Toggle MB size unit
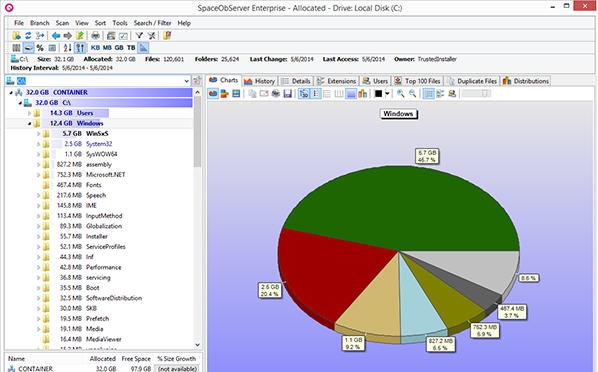Image resolution: width=598 pixels, height=372 pixels. [x=107, y=48]
